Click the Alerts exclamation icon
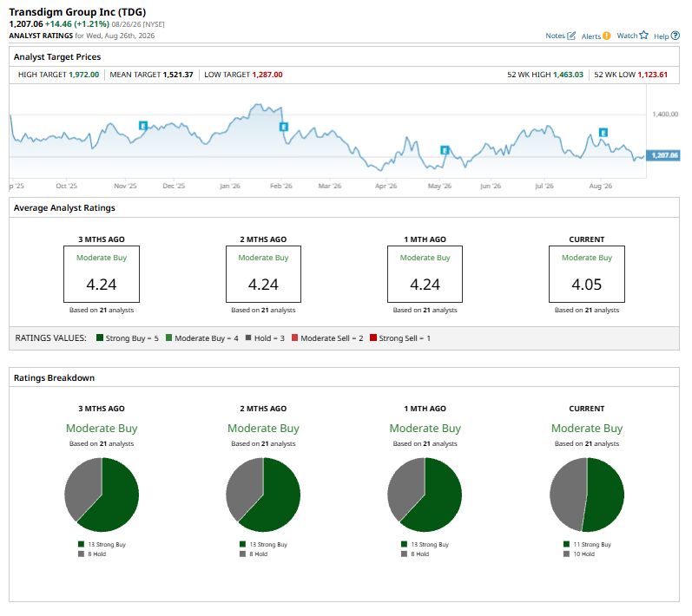This screenshot has height=616, width=692. click(x=606, y=36)
